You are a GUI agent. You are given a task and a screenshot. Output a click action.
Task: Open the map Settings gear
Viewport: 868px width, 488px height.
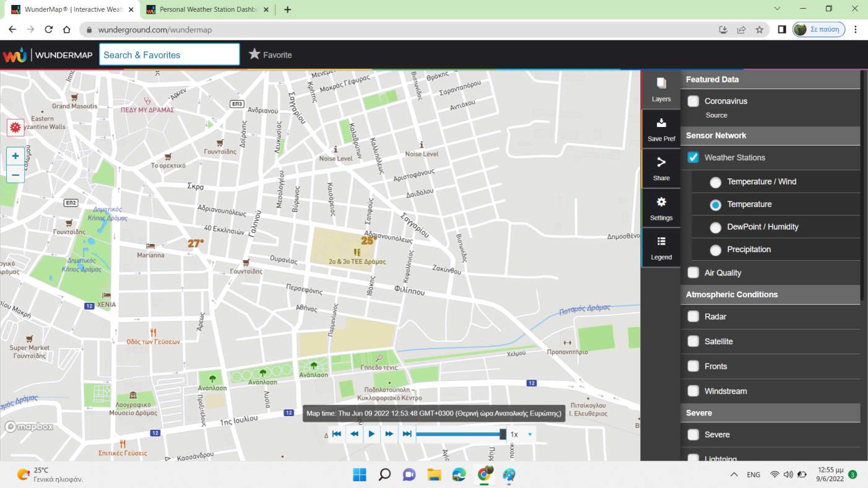click(661, 208)
